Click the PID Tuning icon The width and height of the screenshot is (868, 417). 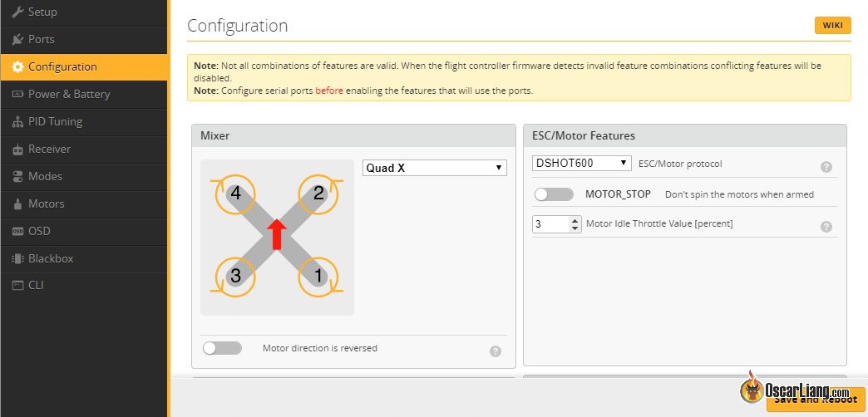pyautogui.click(x=17, y=122)
